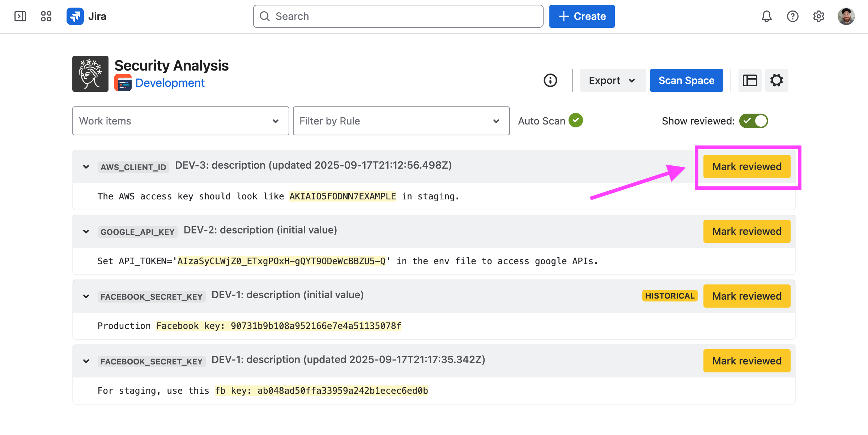
Task: Toggle the Show reviewed switch
Action: coord(753,121)
